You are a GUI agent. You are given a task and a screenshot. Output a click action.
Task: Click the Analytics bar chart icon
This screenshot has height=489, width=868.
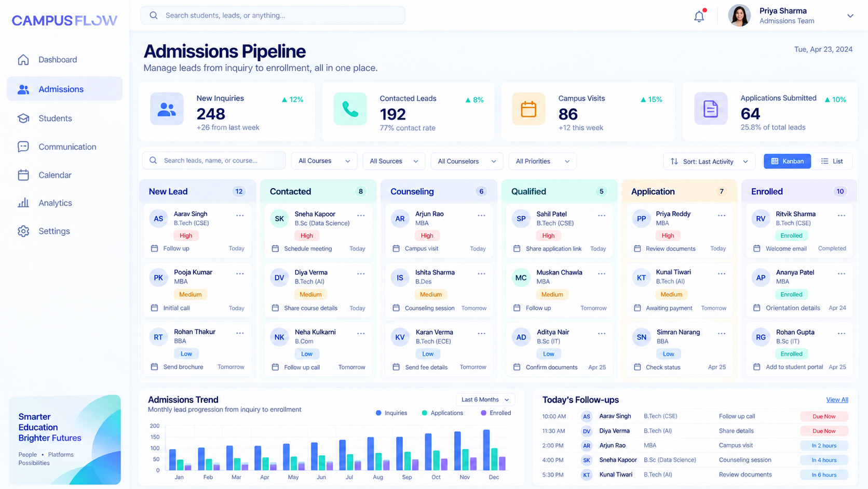(x=23, y=203)
